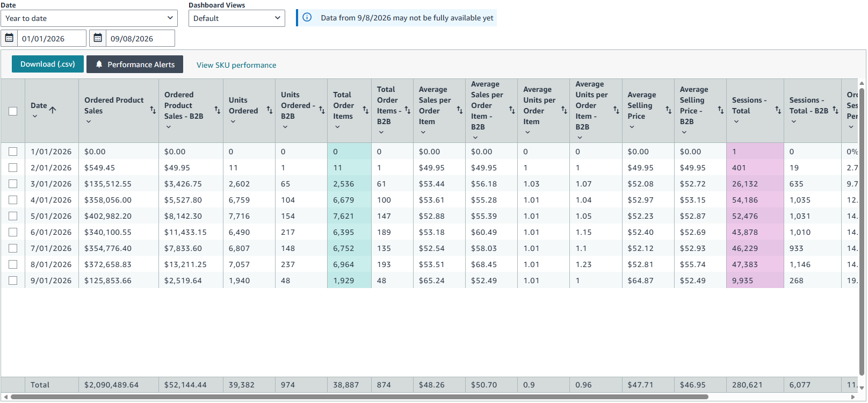
Task: Click the total sales value $2,090,489.64
Action: point(111,385)
